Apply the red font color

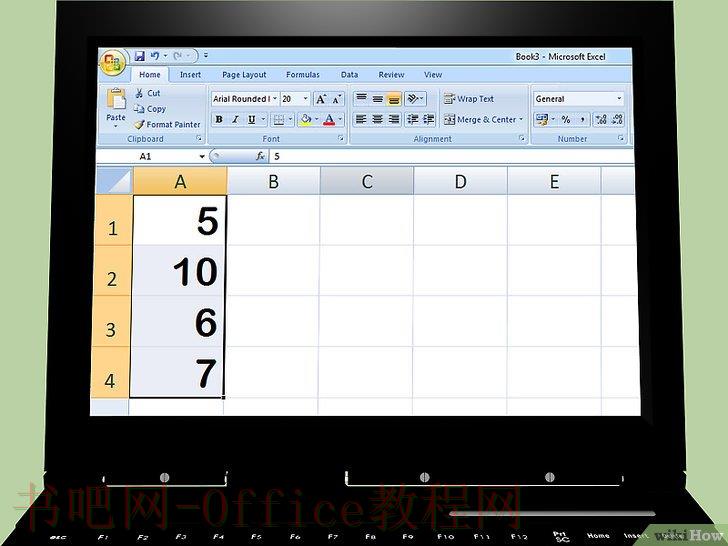click(329, 120)
